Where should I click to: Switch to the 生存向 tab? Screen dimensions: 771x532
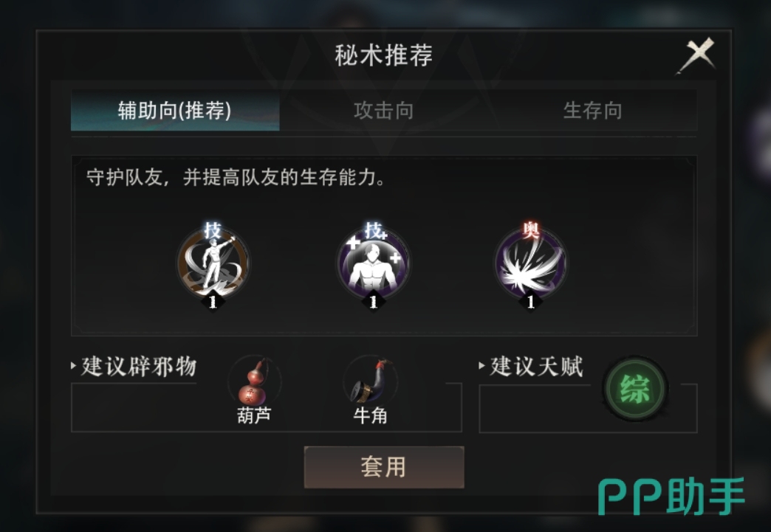tap(592, 111)
